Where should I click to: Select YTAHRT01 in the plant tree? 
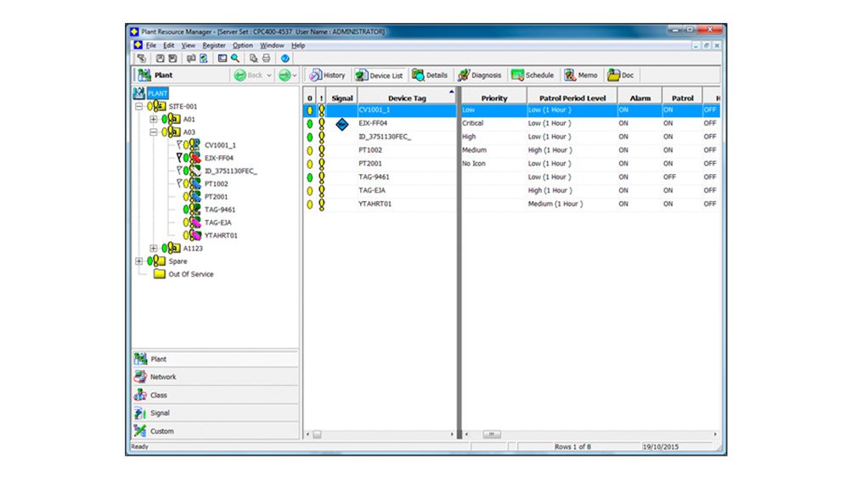221,235
